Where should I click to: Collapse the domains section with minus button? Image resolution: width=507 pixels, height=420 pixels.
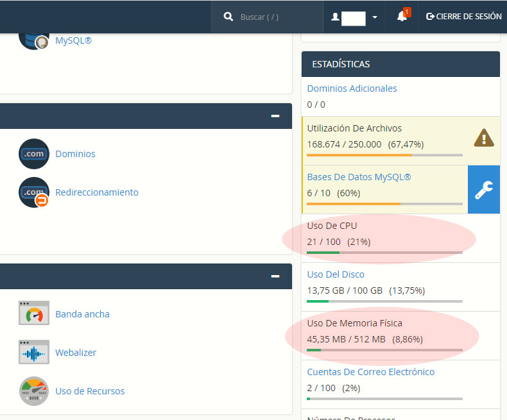tap(275, 116)
